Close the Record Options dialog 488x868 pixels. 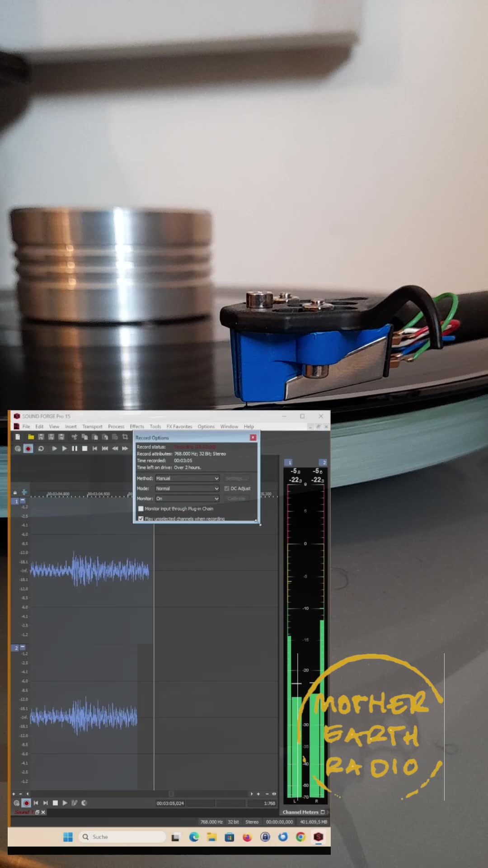[253, 438]
